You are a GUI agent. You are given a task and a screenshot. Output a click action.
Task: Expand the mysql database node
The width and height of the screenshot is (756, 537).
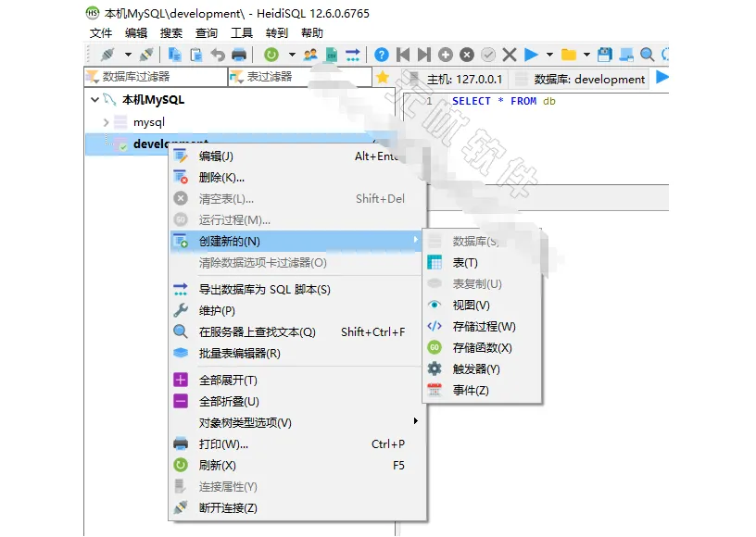tap(106, 122)
